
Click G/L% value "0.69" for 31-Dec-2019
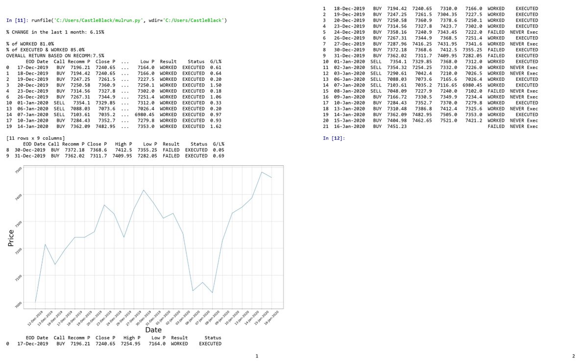[x=219, y=156]
